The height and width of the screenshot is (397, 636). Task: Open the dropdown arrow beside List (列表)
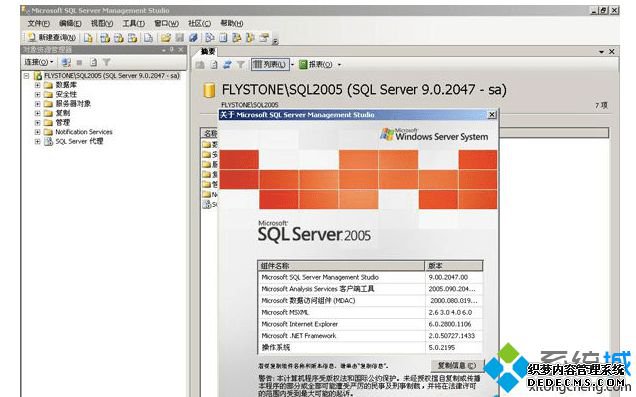[292, 64]
